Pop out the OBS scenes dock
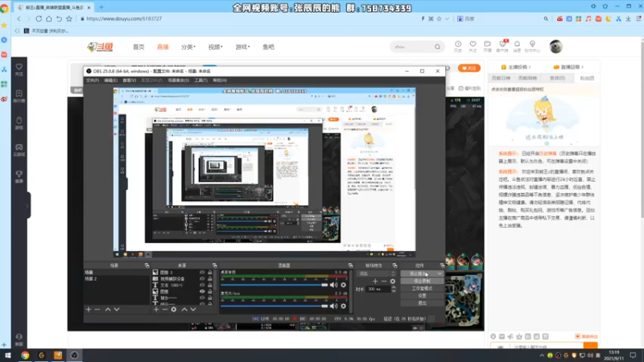Image resolution: width=644 pixels, height=362 pixels. (x=147, y=265)
